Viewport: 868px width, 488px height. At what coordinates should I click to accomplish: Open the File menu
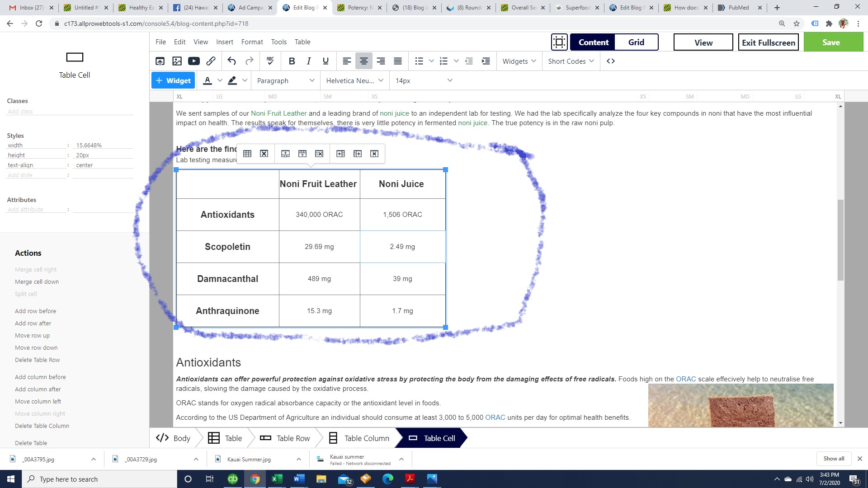[x=160, y=42]
